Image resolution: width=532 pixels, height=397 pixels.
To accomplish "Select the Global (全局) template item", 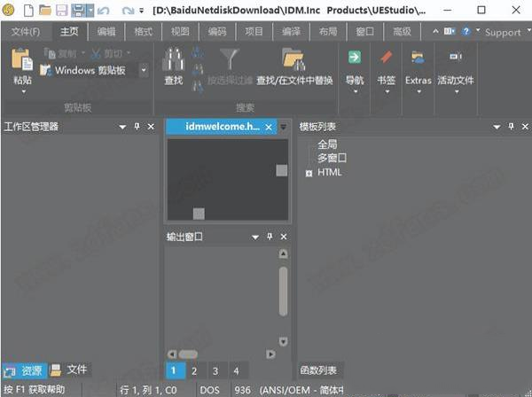I will pyautogui.click(x=327, y=144).
